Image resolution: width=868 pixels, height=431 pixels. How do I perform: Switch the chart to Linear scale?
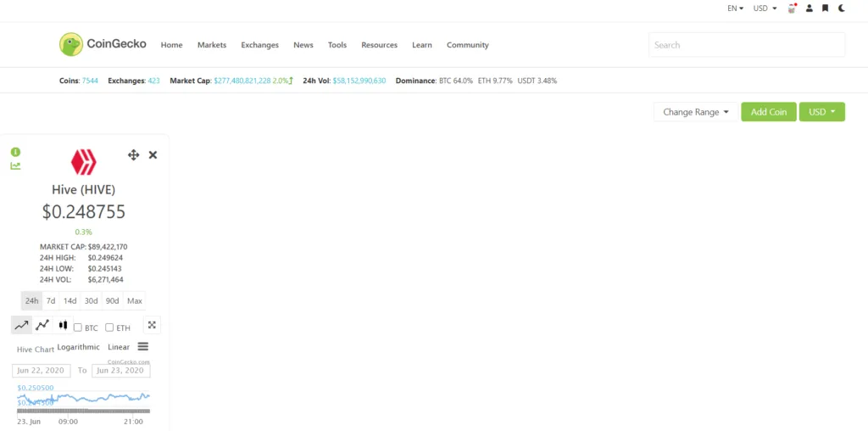119,347
